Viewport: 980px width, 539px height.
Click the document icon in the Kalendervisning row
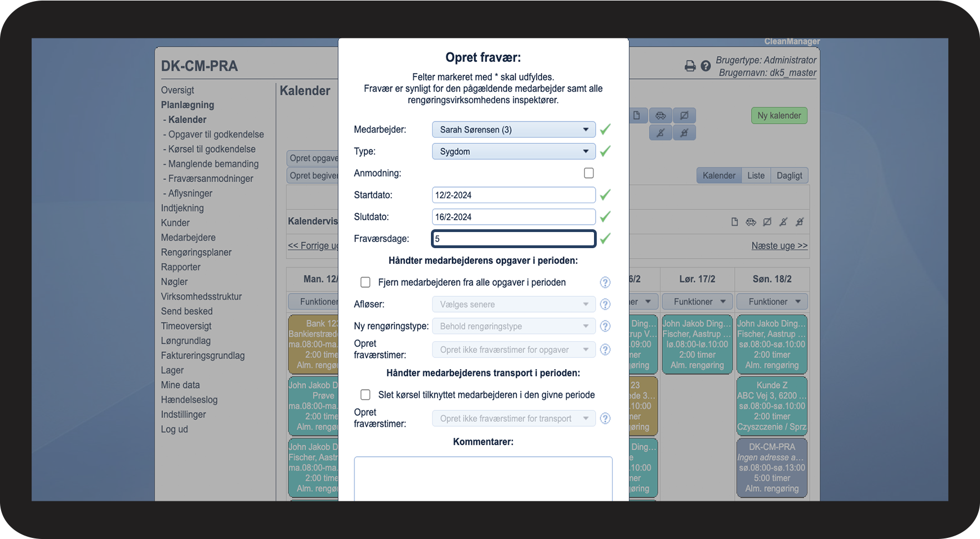click(734, 222)
